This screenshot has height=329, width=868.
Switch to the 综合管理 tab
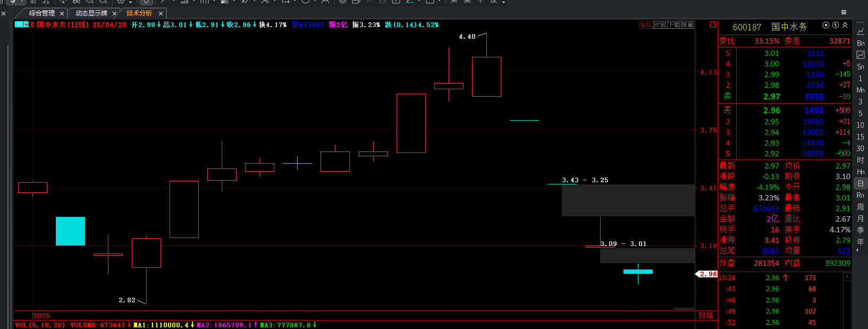(41, 13)
